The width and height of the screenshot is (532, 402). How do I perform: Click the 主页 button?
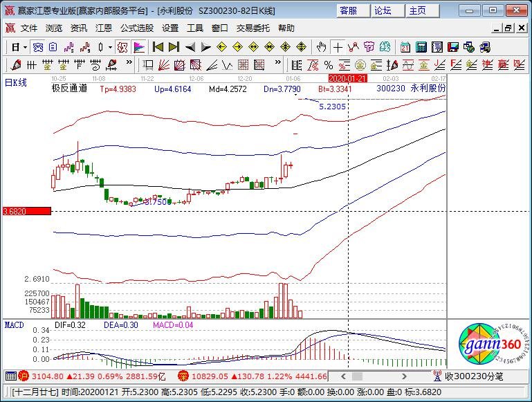point(422,11)
